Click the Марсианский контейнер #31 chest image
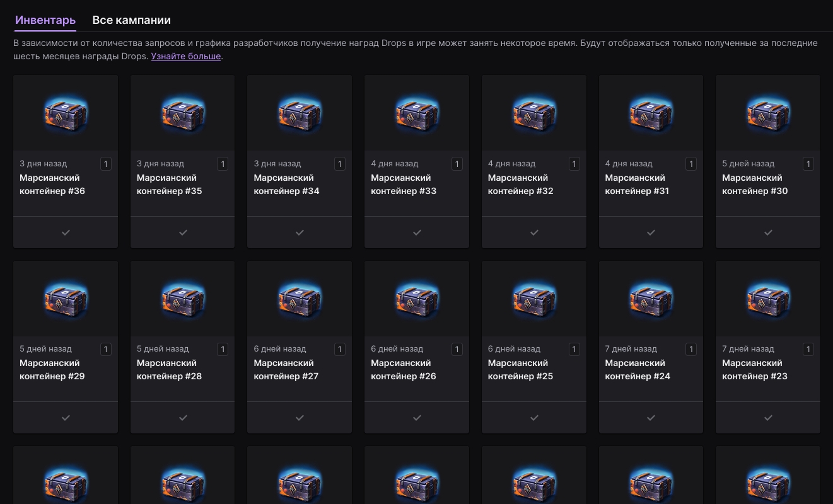 click(x=651, y=114)
